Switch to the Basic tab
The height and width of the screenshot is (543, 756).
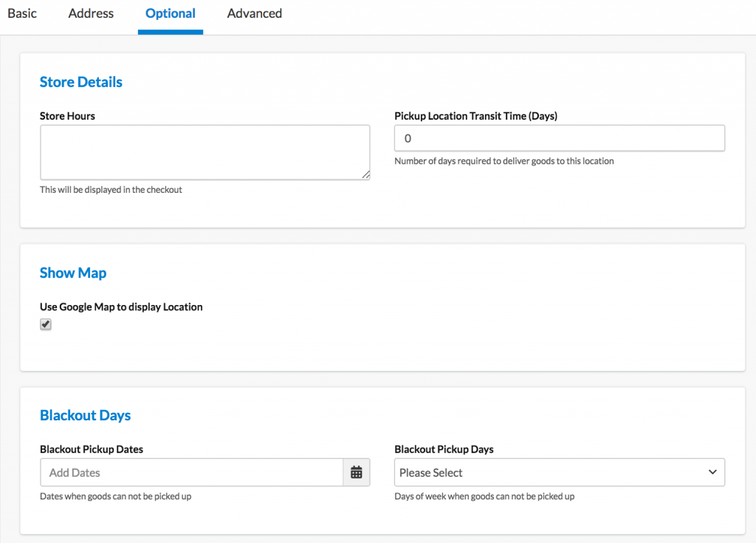pos(22,13)
